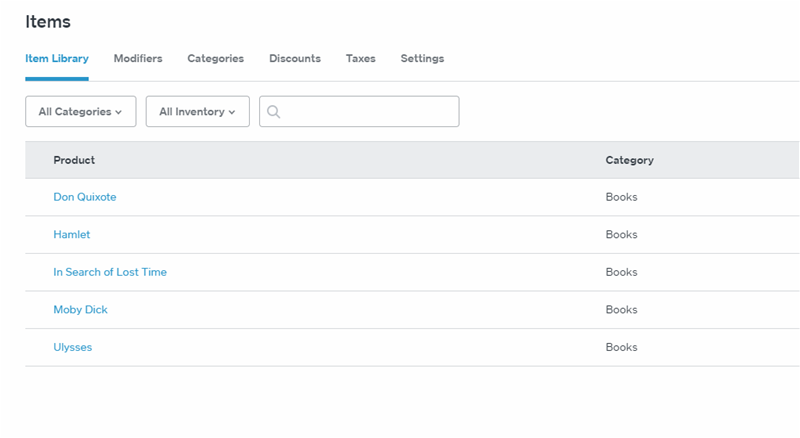The image size is (800, 438).
Task: Select In Search of Lost Time
Action: pyautogui.click(x=110, y=272)
